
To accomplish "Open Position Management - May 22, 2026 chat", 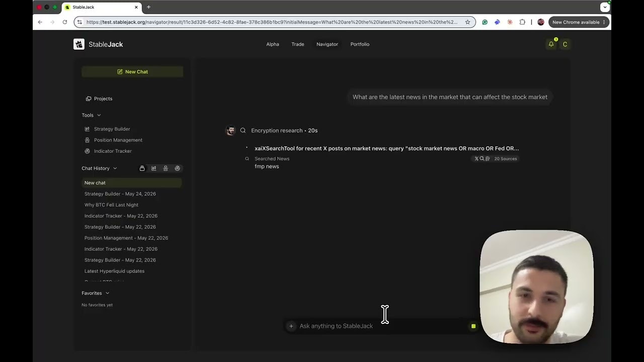I will pos(126,238).
